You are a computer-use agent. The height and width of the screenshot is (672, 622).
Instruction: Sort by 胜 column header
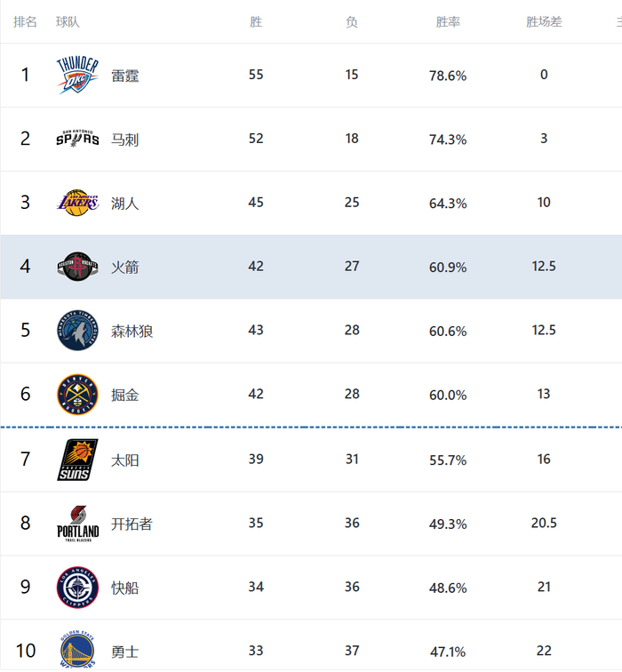coord(256,22)
